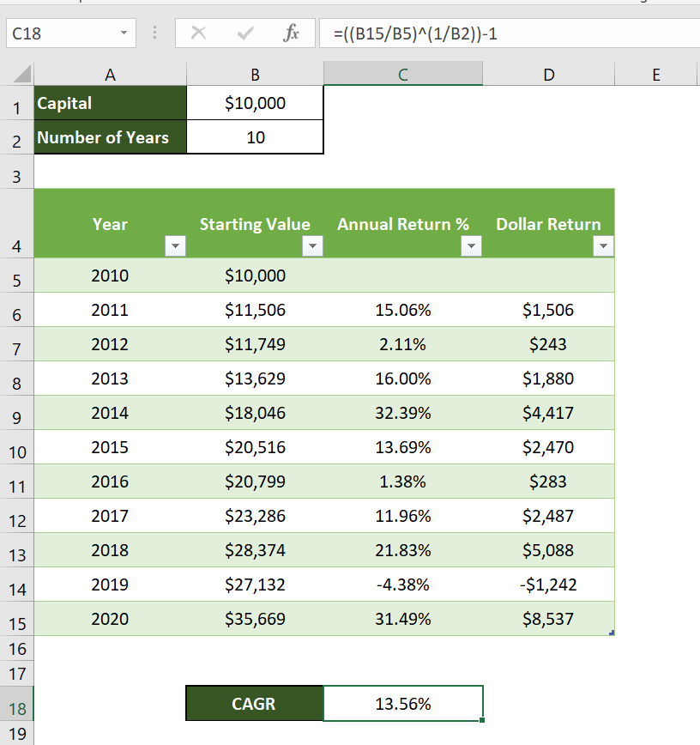Image resolution: width=700 pixels, height=745 pixels.
Task: Click the filter icon on Annual Return % column
Action: pos(470,246)
